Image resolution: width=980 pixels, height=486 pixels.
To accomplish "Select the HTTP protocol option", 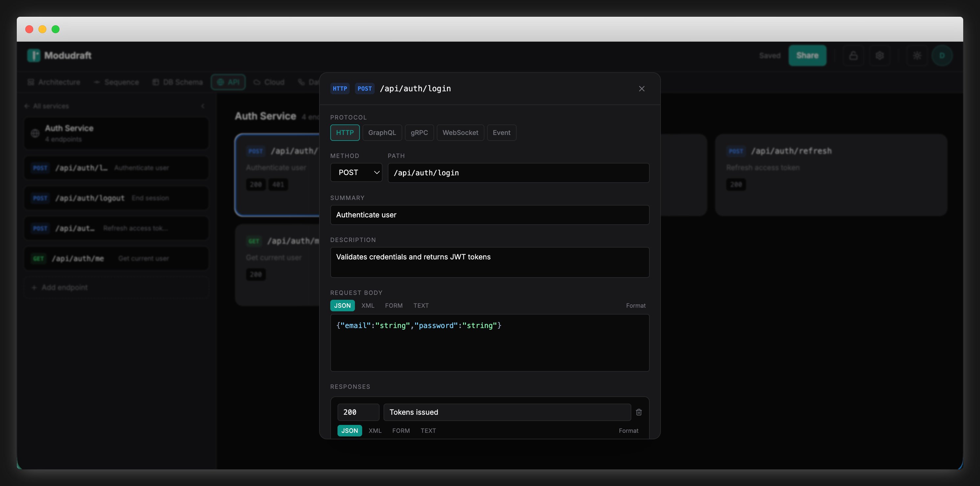I will (345, 133).
